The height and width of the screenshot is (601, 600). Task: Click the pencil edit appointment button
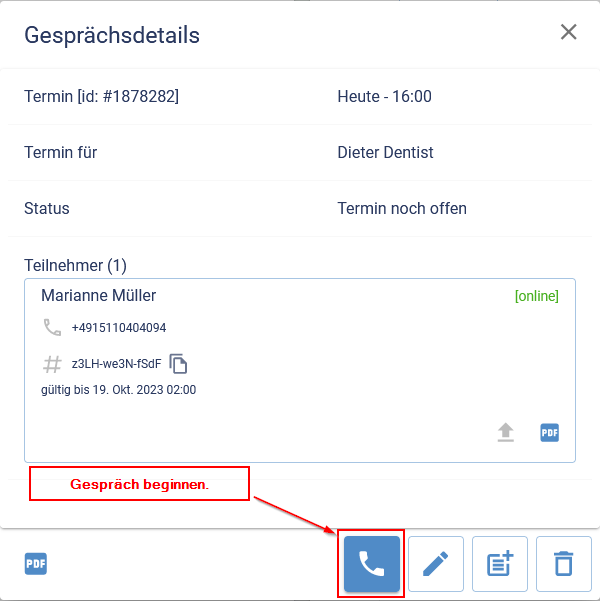(x=435, y=564)
